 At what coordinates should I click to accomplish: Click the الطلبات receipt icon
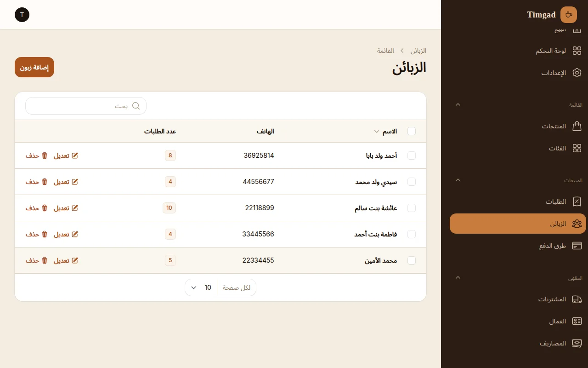pyautogui.click(x=577, y=201)
